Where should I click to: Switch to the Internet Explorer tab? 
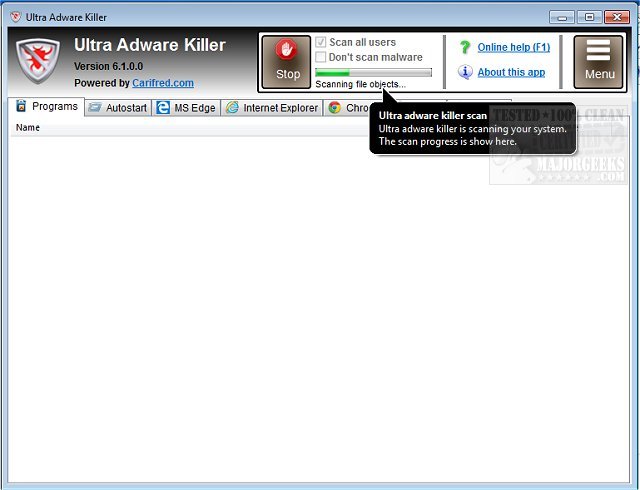coord(272,108)
